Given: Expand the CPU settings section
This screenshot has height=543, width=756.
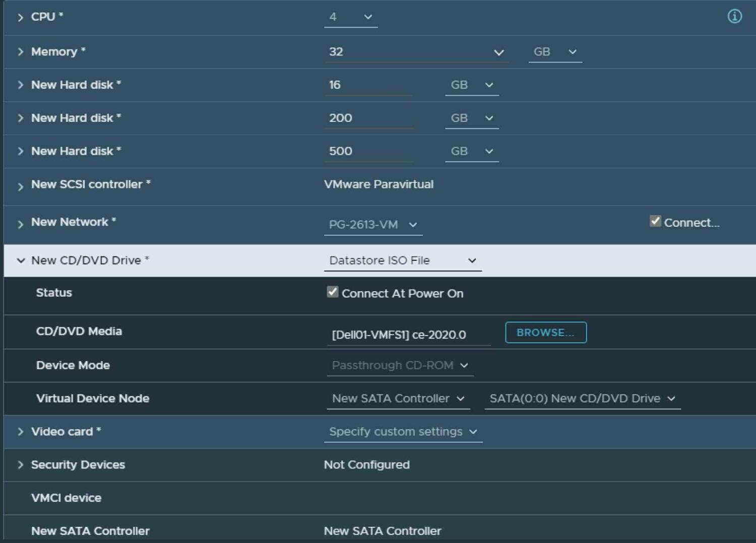Looking at the screenshot, I should click(x=20, y=17).
